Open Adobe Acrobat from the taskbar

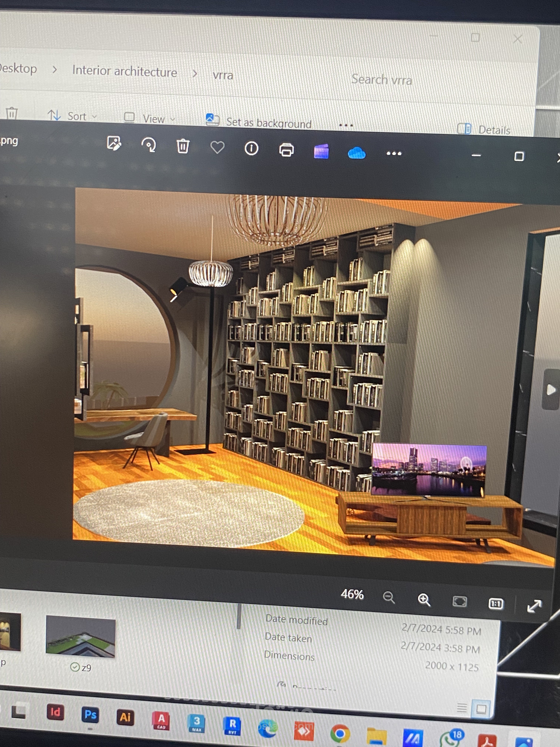pos(487,741)
